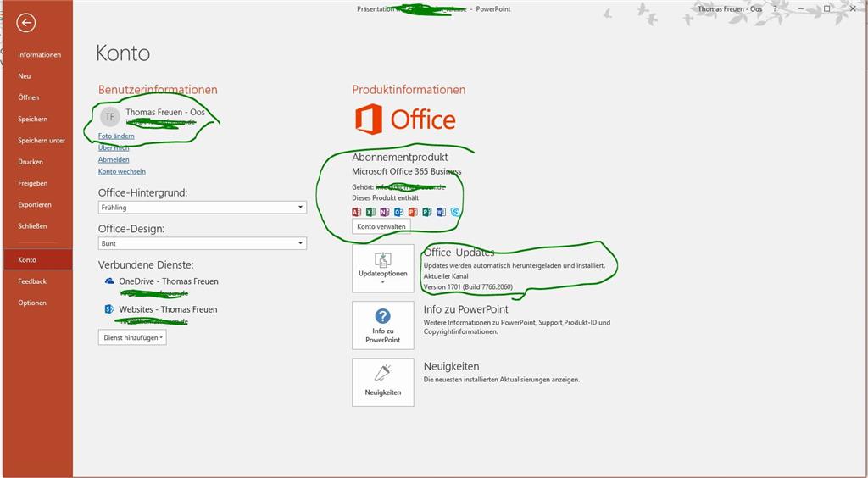Click the Foto ändern link
Image resolution: width=868 pixels, height=478 pixels.
pos(116,136)
